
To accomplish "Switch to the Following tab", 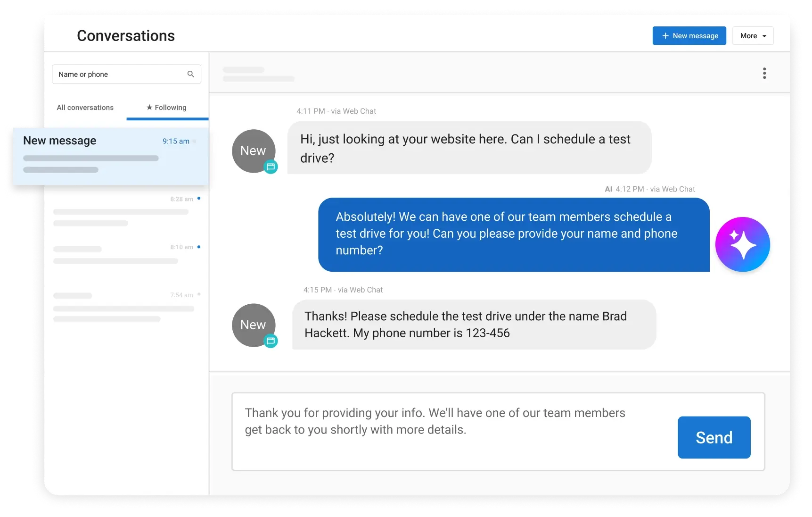I will click(x=167, y=108).
